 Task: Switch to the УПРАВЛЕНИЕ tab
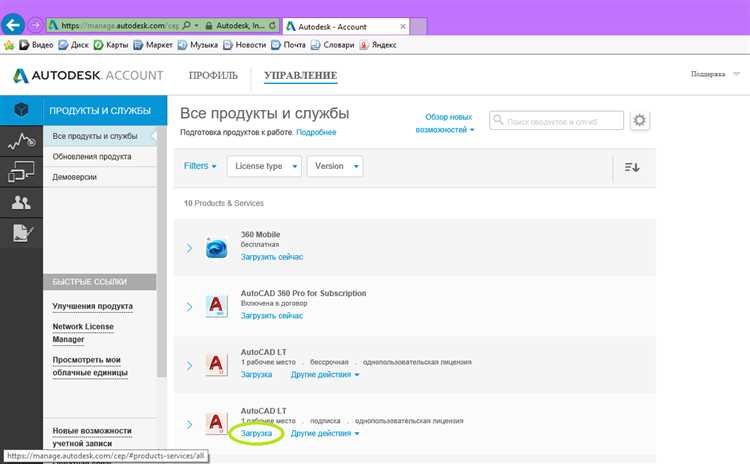[x=301, y=76]
